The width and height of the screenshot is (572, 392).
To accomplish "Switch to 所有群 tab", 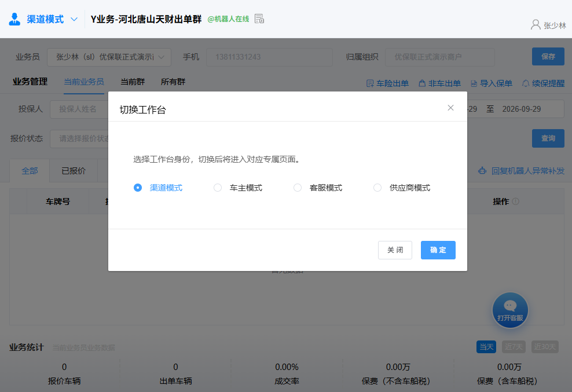I will (x=173, y=82).
